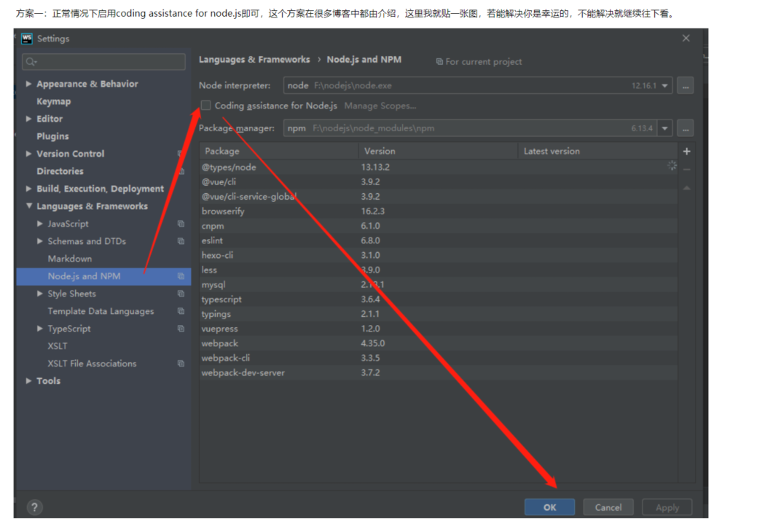The width and height of the screenshot is (757, 532).
Task: Select the browserify package row
Action: click(438, 211)
